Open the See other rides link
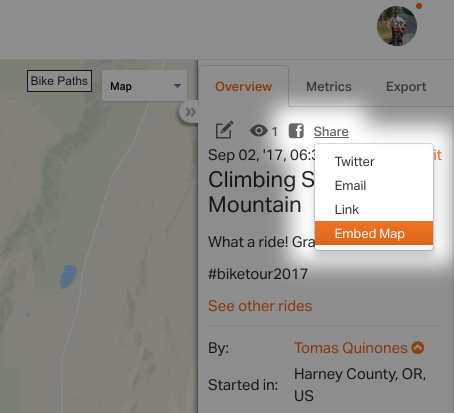The width and height of the screenshot is (454, 413). click(x=260, y=306)
